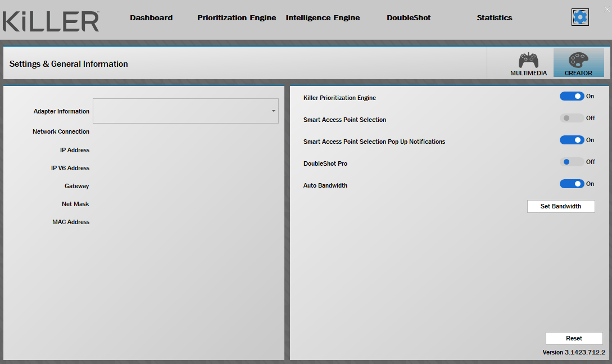This screenshot has width=612, height=364.
Task: Click the Set Bandwidth button
Action: (561, 206)
